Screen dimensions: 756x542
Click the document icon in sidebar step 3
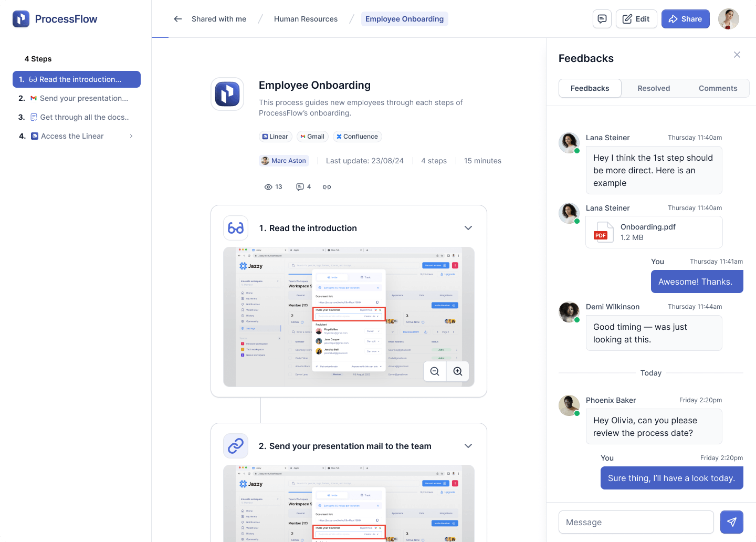pos(34,117)
